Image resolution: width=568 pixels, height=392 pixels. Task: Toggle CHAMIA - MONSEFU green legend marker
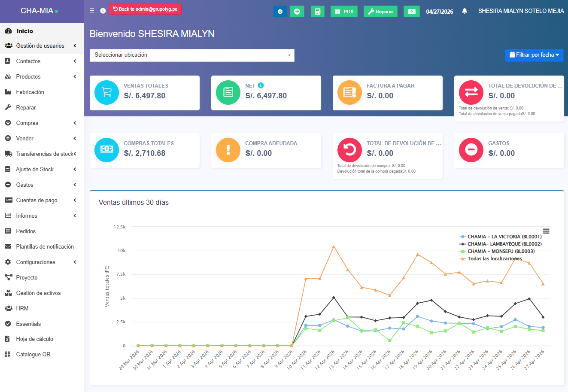[463, 251]
